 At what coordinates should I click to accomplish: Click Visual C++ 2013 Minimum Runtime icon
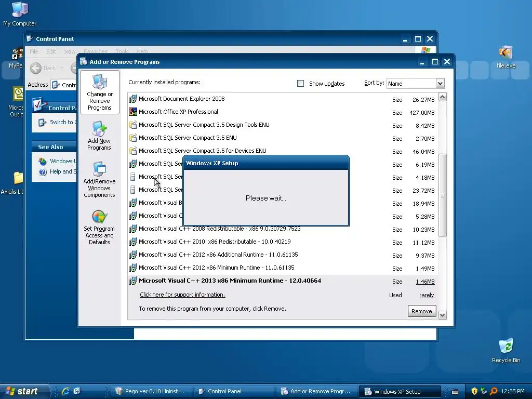133,281
